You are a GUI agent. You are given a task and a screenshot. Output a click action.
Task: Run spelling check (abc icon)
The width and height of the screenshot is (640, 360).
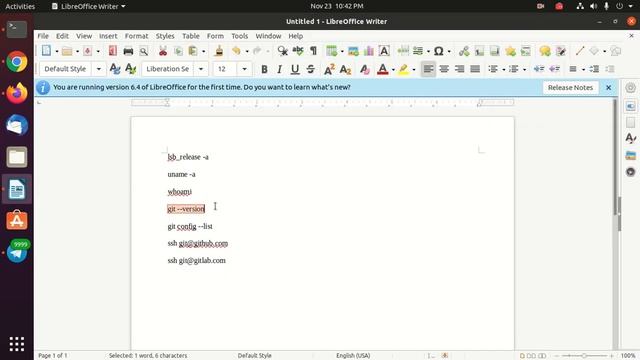[298, 51]
